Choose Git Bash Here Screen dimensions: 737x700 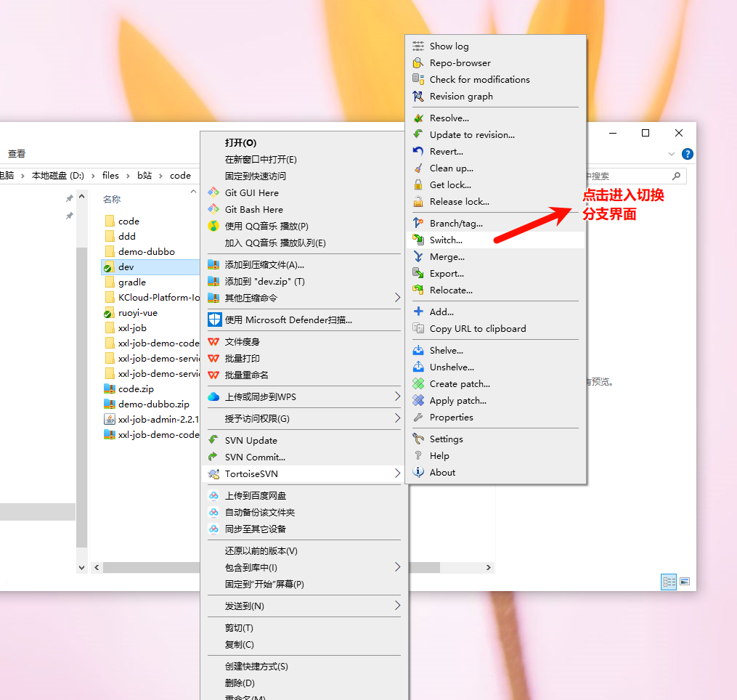pyautogui.click(x=304, y=210)
